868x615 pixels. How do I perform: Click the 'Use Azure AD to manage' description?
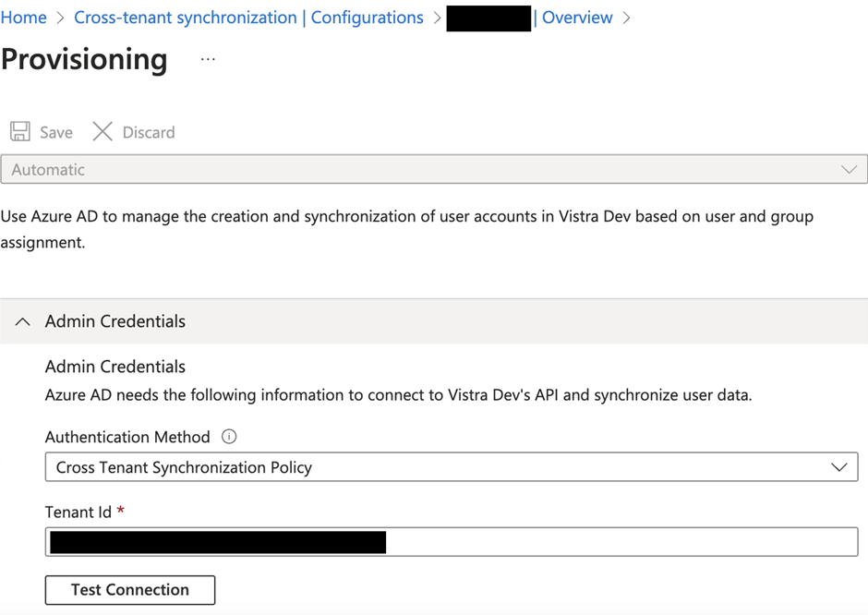[407, 229]
